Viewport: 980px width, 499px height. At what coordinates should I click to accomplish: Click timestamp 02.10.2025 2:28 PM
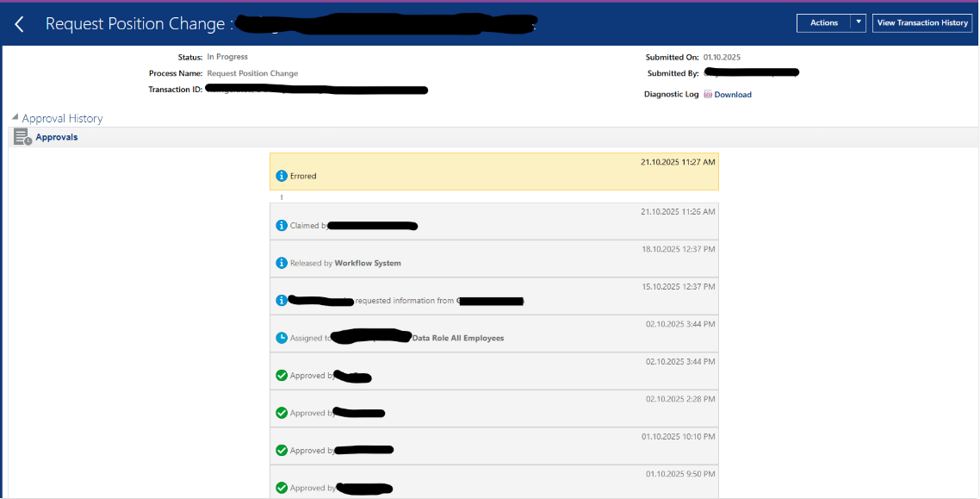click(x=680, y=399)
